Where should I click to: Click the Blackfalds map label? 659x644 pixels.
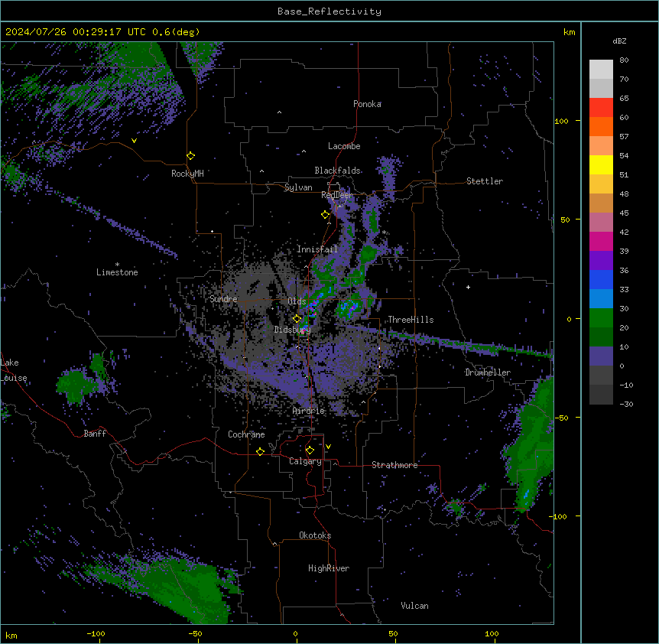click(x=337, y=171)
